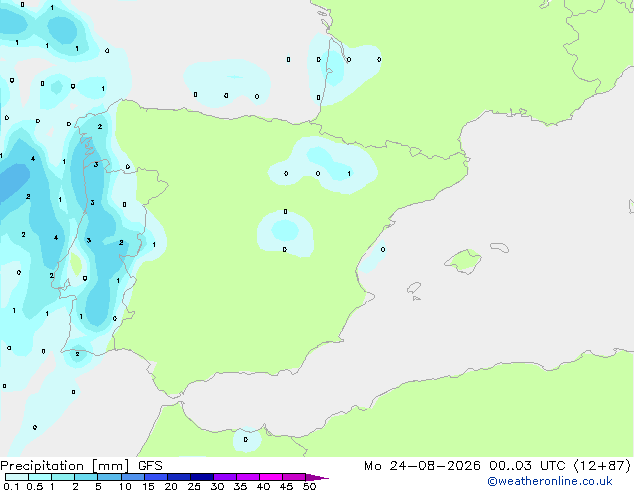Screen dimensions: 634x490
Task: Click the 'GFS' model label
Action: [150, 466]
